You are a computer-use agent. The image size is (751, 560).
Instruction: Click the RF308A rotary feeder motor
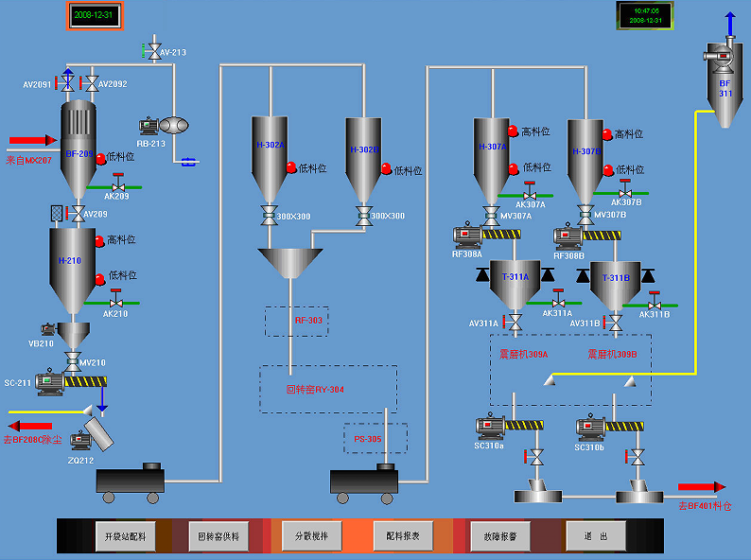[467, 235]
